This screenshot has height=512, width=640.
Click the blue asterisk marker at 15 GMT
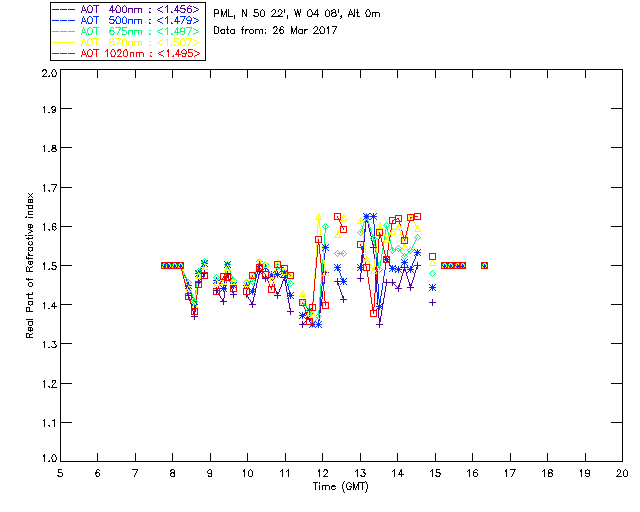click(433, 288)
